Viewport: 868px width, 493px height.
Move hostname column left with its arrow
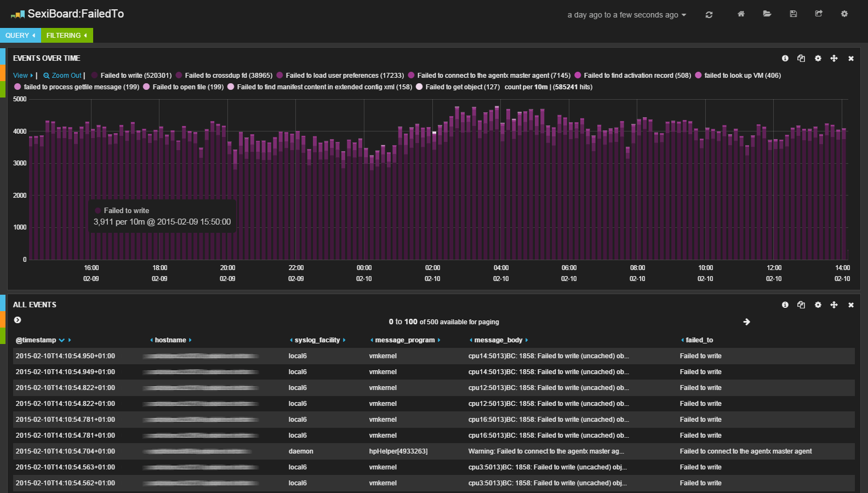pos(151,340)
